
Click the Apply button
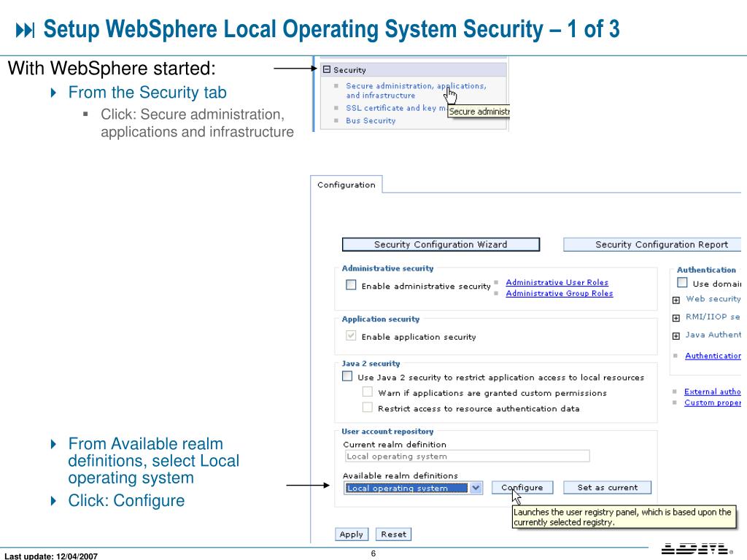point(351,534)
